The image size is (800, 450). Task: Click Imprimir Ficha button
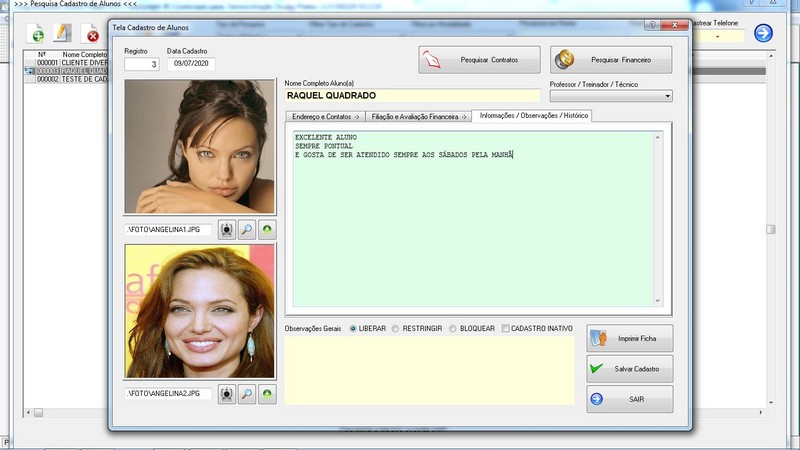pos(630,338)
